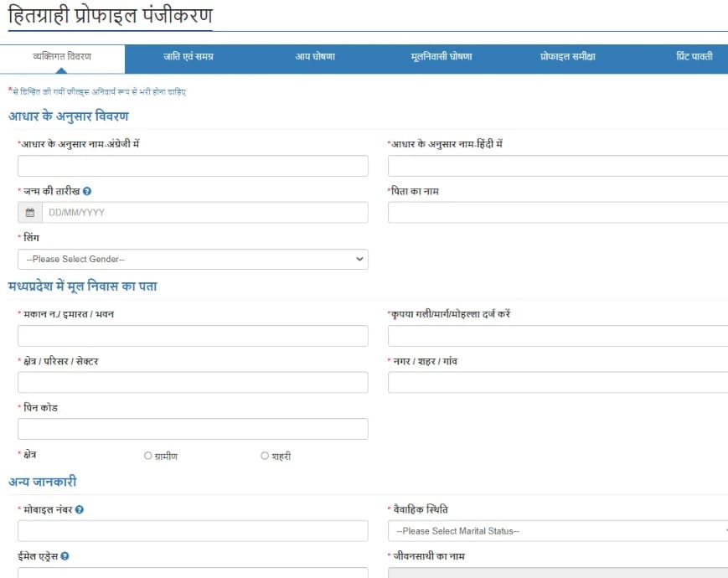Click the DD/MM/YYYY date input field
The width and height of the screenshot is (728, 578).
coord(205,212)
